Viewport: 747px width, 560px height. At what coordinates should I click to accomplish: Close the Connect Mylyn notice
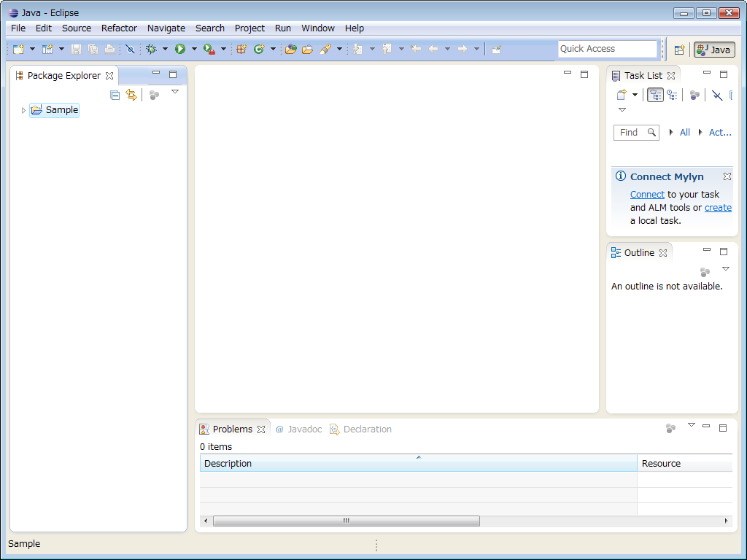pyautogui.click(x=727, y=176)
